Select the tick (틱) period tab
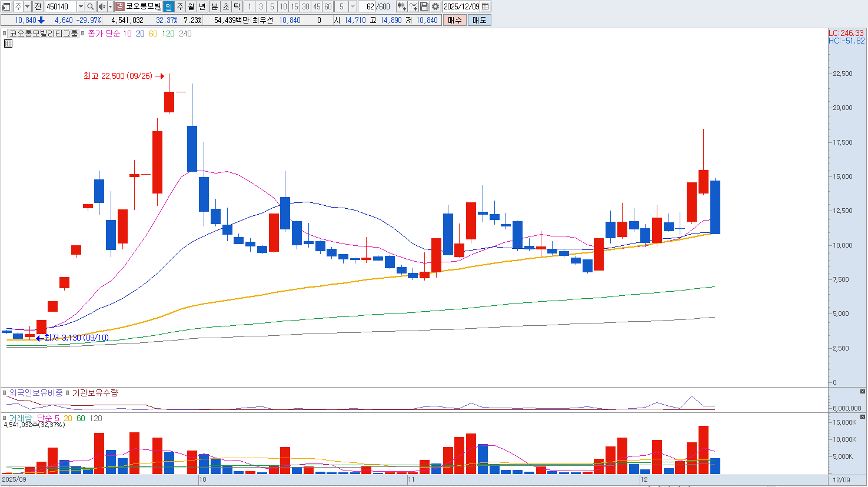 tap(237, 6)
